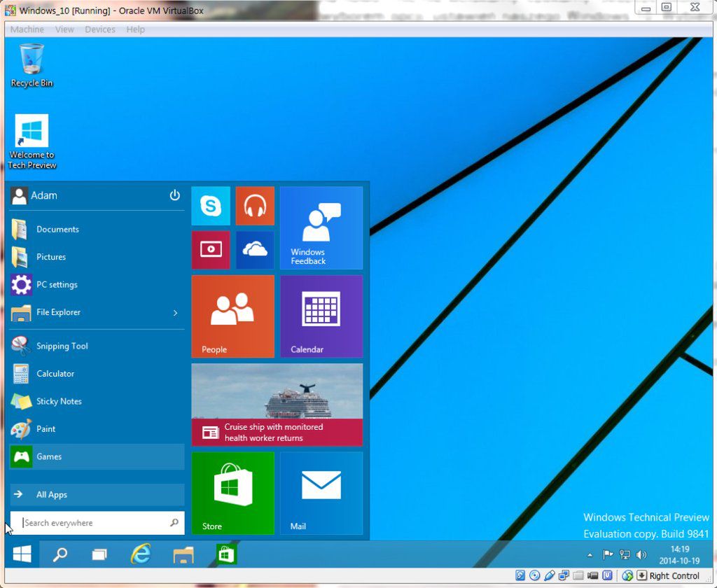Open Sticky Notes
Viewport: 717px width, 588px height.
point(97,401)
